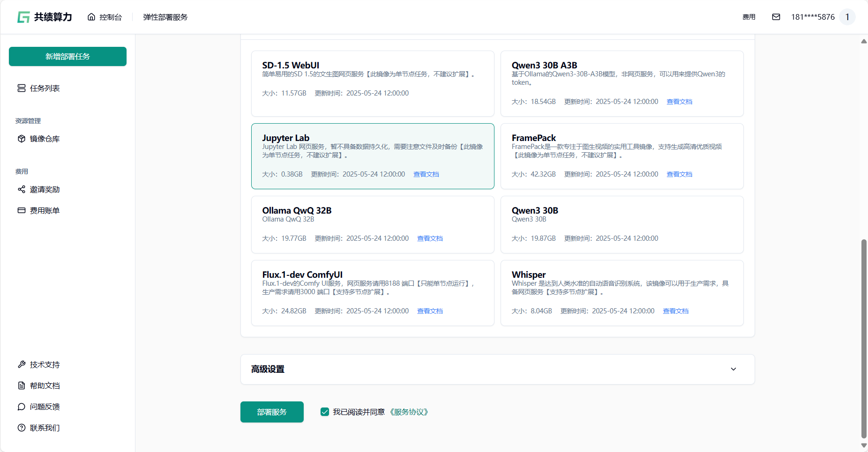This screenshot has height=452, width=868.
Task: Open 镜像仓库 cube icon in sidebar
Action: click(22, 139)
